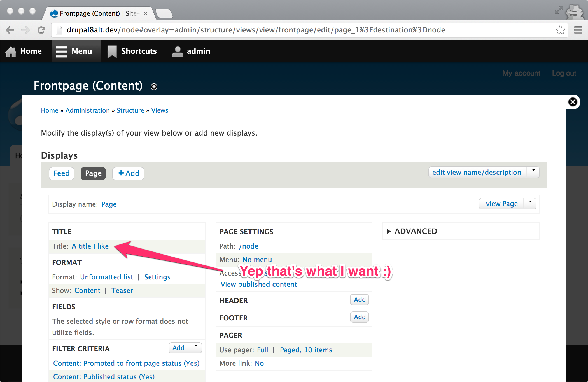Expand the Advanced section
This screenshot has width=588, height=382.
pyautogui.click(x=412, y=231)
